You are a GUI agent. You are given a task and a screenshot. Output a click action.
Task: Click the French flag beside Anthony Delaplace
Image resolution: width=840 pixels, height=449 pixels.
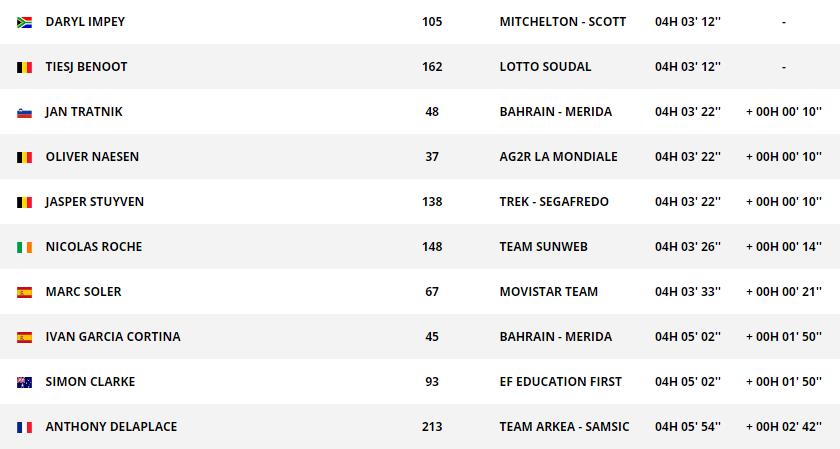(x=24, y=427)
